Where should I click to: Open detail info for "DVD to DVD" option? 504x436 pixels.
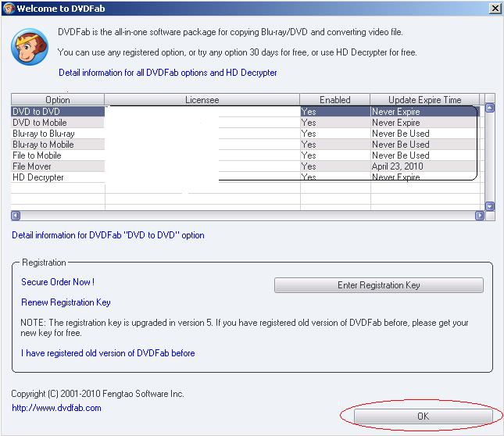[x=108, y=235]
